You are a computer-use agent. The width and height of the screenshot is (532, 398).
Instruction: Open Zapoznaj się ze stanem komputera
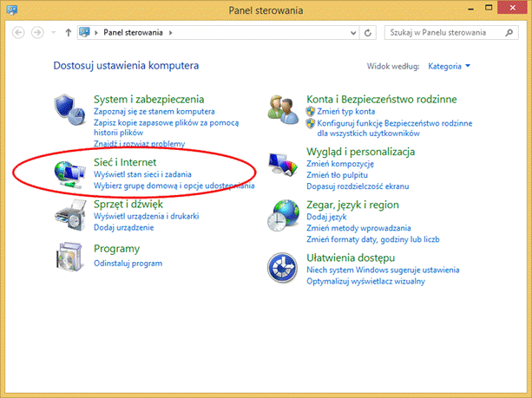tap(154, 112)
